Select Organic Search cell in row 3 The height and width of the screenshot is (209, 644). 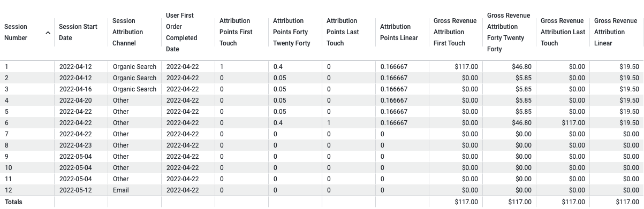tap(134, 89)
